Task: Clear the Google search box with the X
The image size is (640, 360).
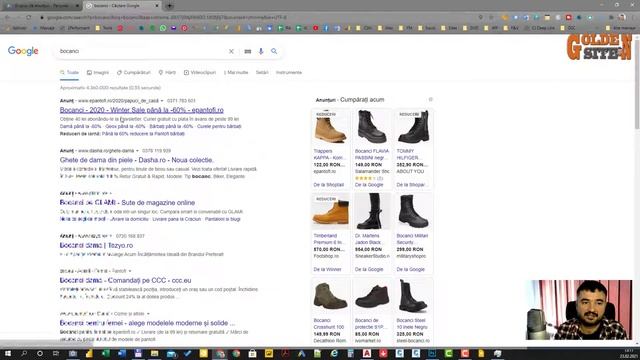Action: point(231,51)
